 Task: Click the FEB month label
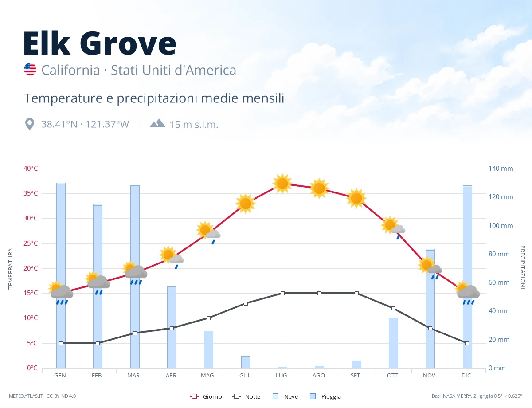[x=97, y=375]
